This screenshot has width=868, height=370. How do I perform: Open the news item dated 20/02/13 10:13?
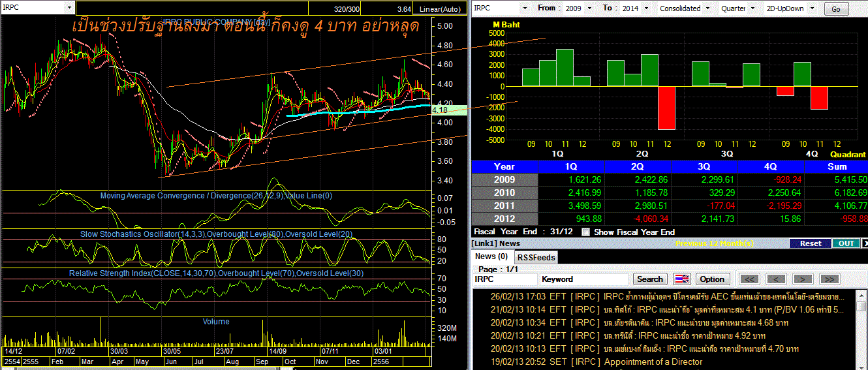pos(645,348)
